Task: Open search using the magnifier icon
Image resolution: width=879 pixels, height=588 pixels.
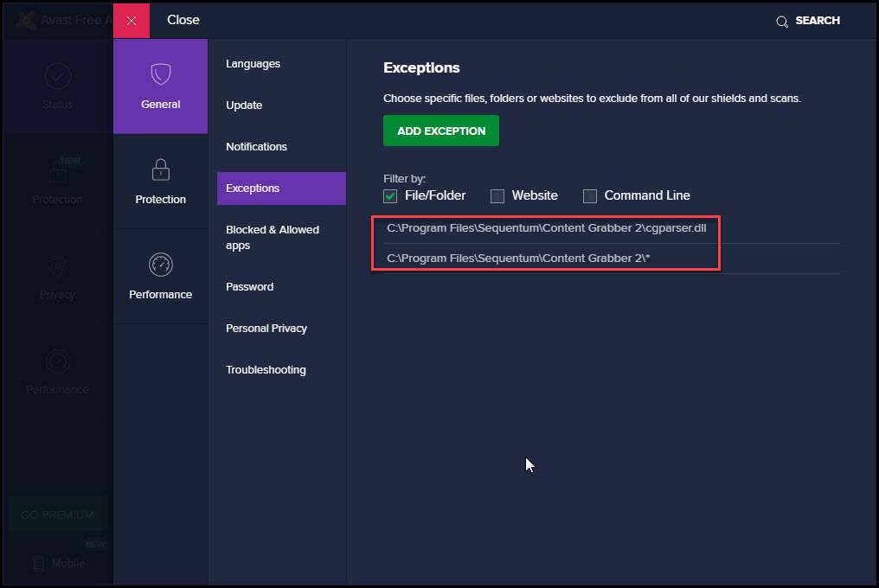Action: 781,20
